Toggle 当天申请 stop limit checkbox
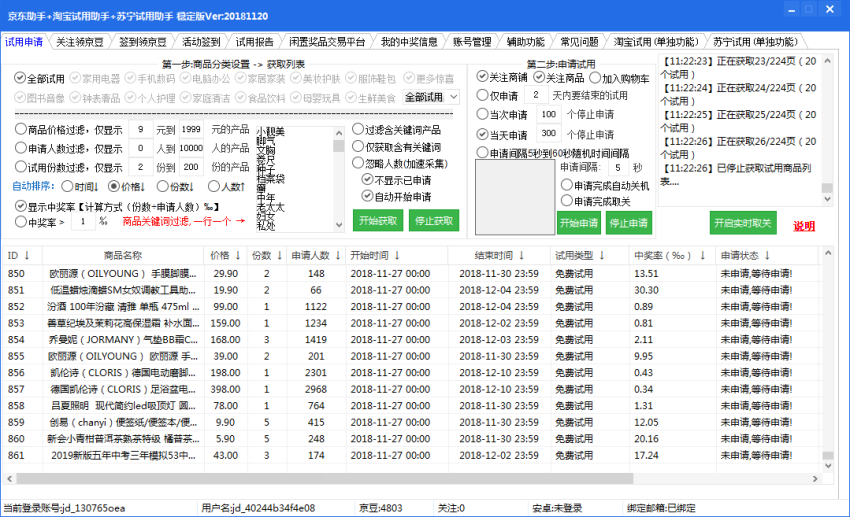850x517 pixels. click(x=482, y=134)
